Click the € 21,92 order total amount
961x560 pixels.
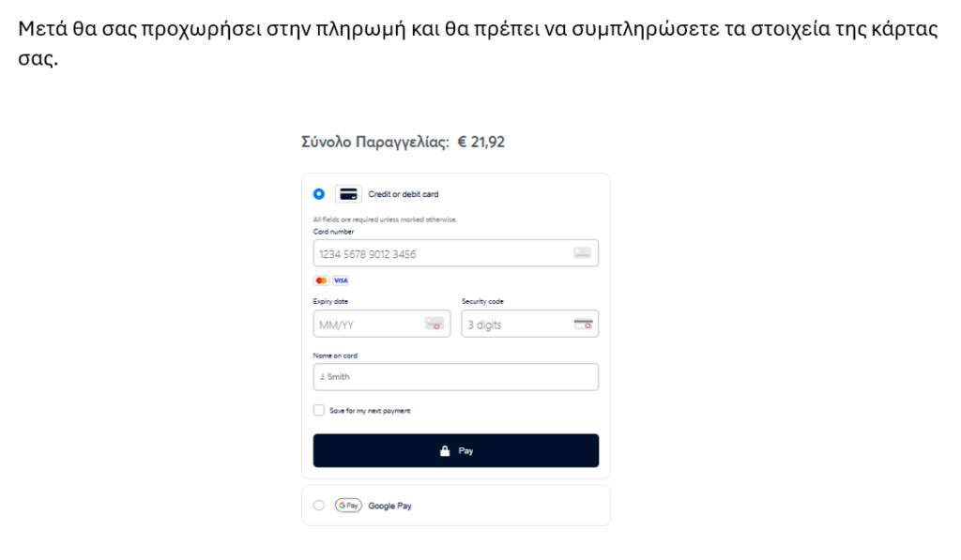point(481,143)
